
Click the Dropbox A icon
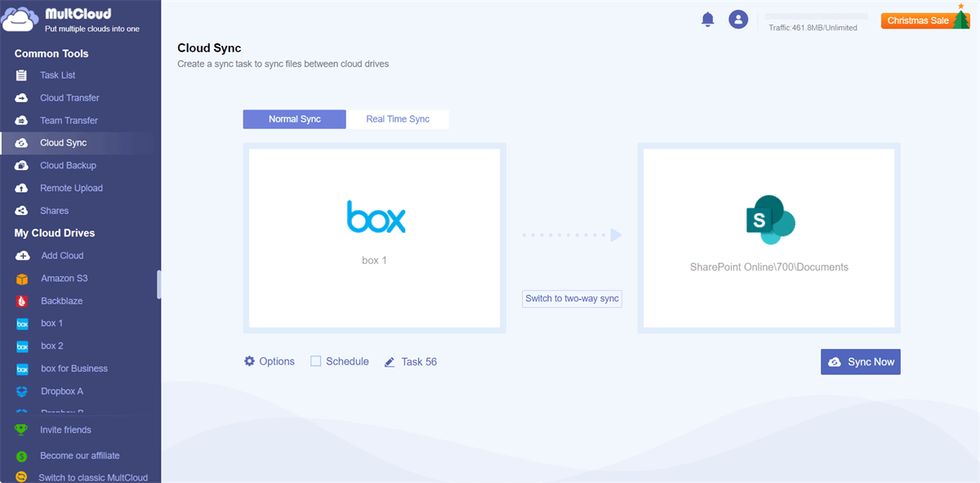click(22, 391)
